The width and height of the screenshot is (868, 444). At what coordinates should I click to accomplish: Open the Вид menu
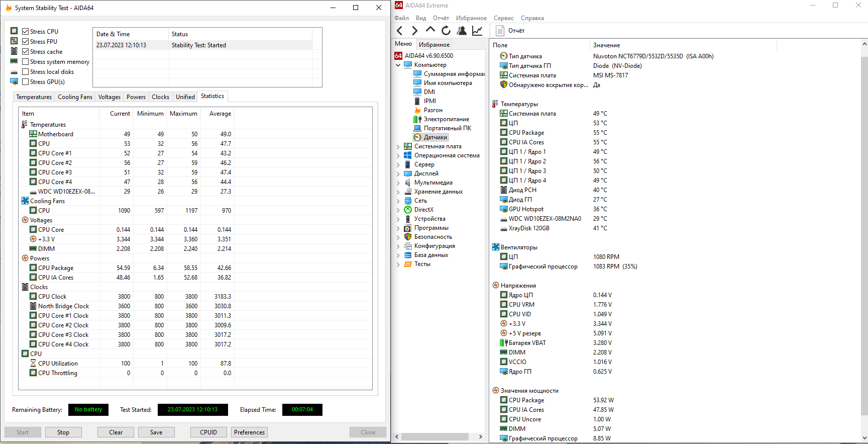pyautogui.click(x=421, y=18)
